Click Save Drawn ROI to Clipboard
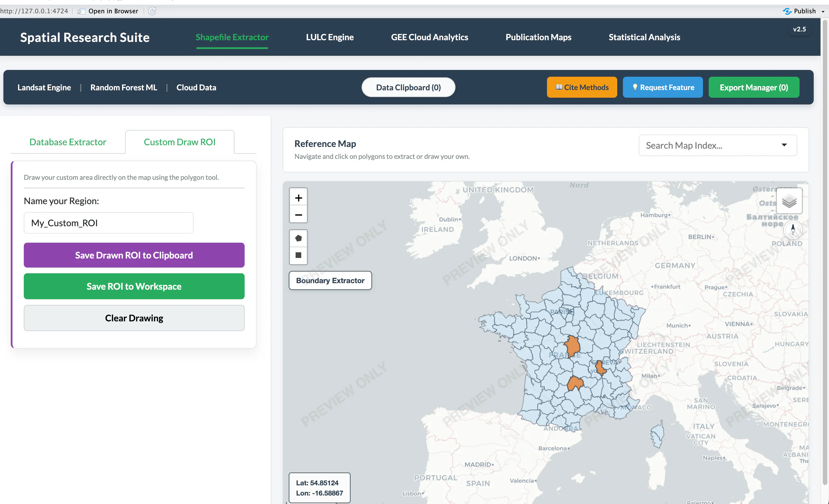 pyautogui.click(x=134, y=255)
